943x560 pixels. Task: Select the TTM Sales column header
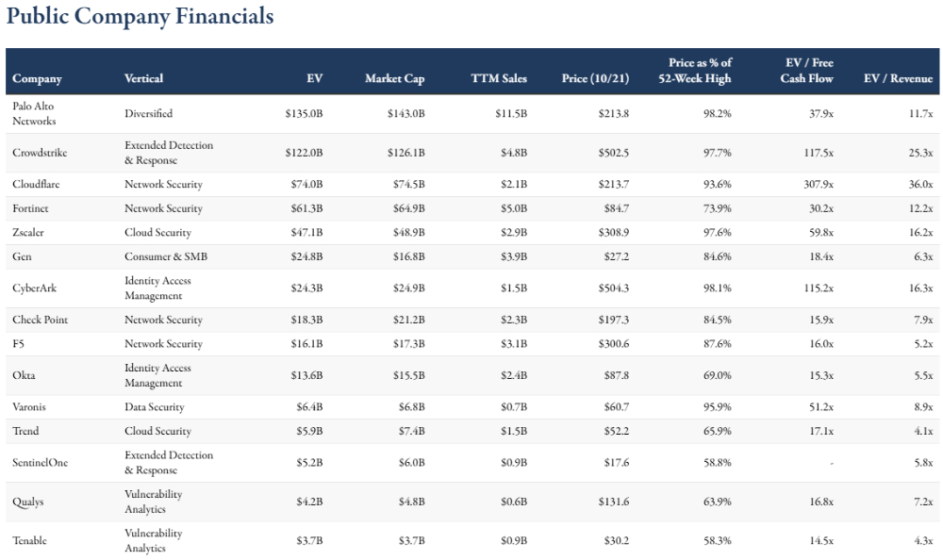[499, 78]
